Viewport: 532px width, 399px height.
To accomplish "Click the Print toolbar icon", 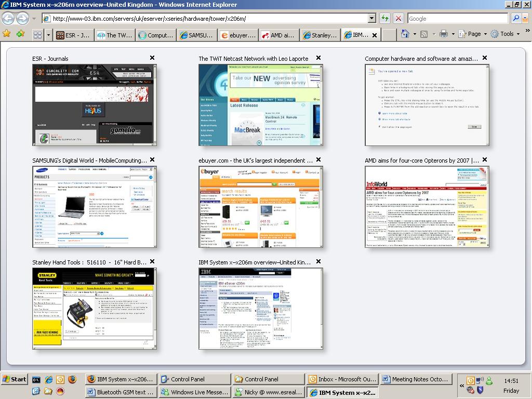I will (x=443, y=34).
